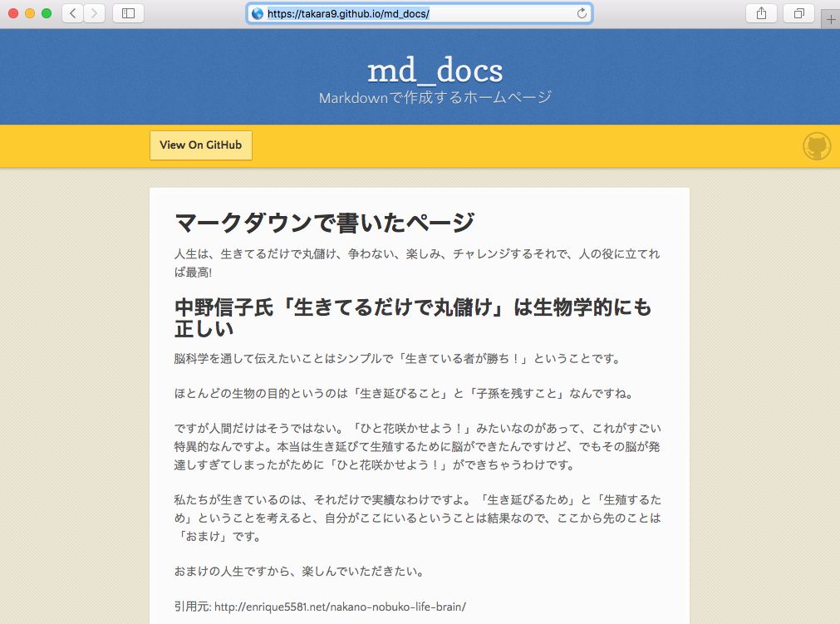The height and width of the screenshot is (624, 840).
Task: Toggle the Safari sidebar
Action: tap(127, 13)
